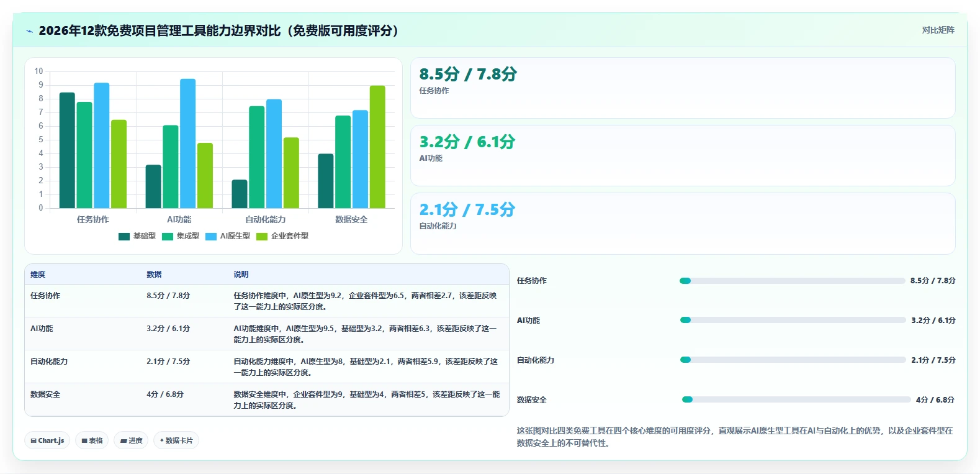
Task: Select the 2.1分 / 7.5分 自动化能力 card
Action: tap(683, 224)
